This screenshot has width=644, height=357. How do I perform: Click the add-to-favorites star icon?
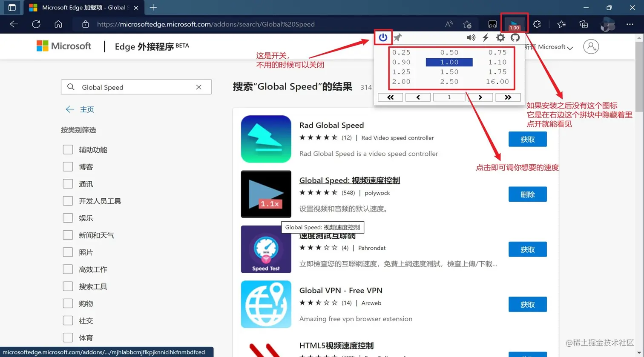click(467, 24)
